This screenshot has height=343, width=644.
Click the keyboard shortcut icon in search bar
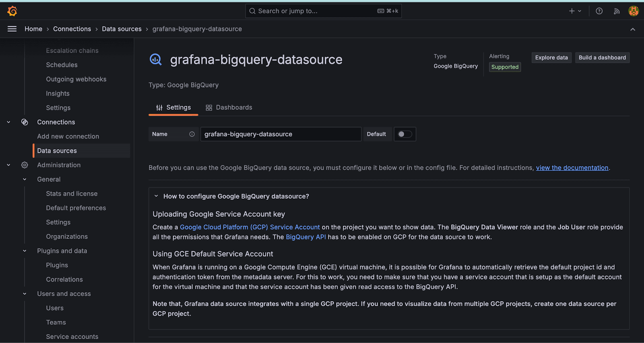coord(381,11)
